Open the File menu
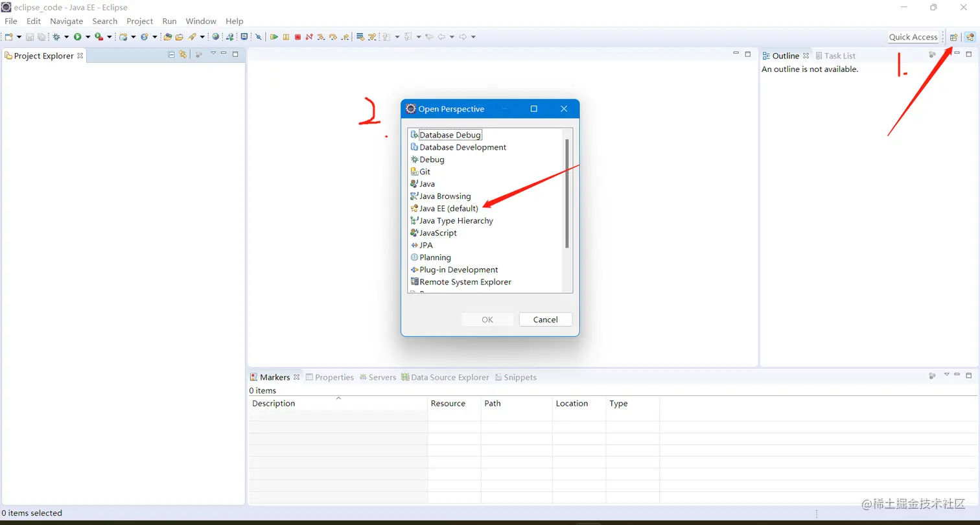This screenshot has width=980, height=525. coord(11,21)
